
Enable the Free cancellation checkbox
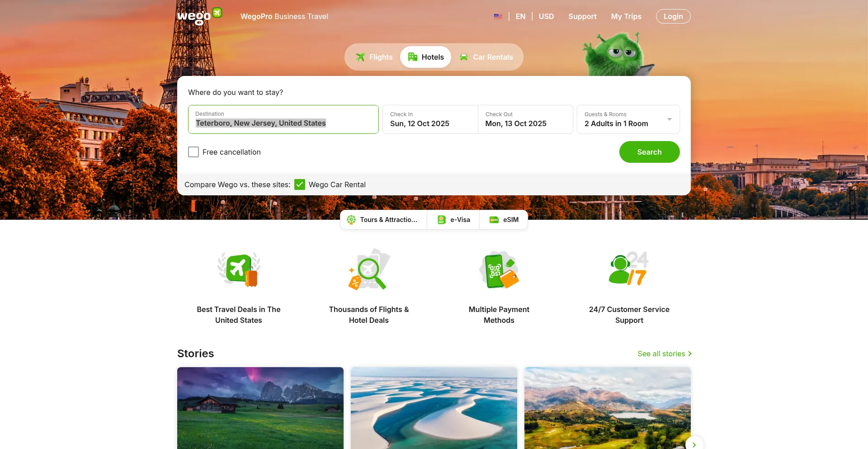[x=193, y=152]
